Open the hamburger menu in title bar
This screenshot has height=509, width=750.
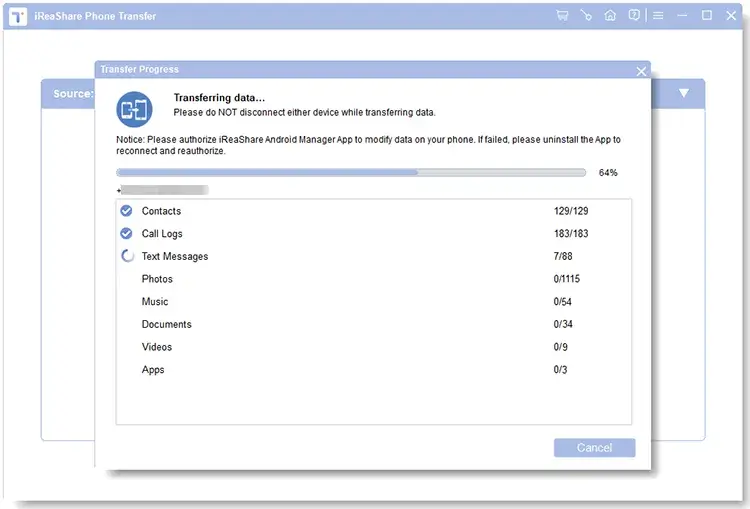(658, 16)
